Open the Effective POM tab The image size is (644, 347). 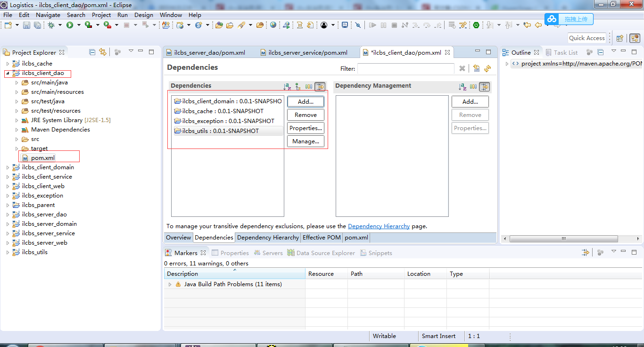(322, 238)
